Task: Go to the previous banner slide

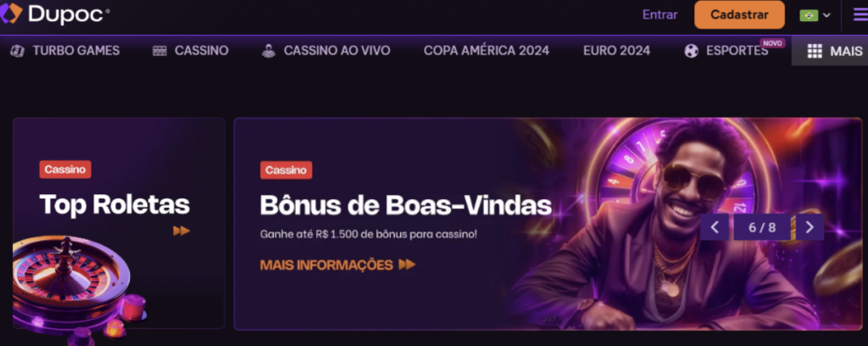Action: click(x=715, y=227)
